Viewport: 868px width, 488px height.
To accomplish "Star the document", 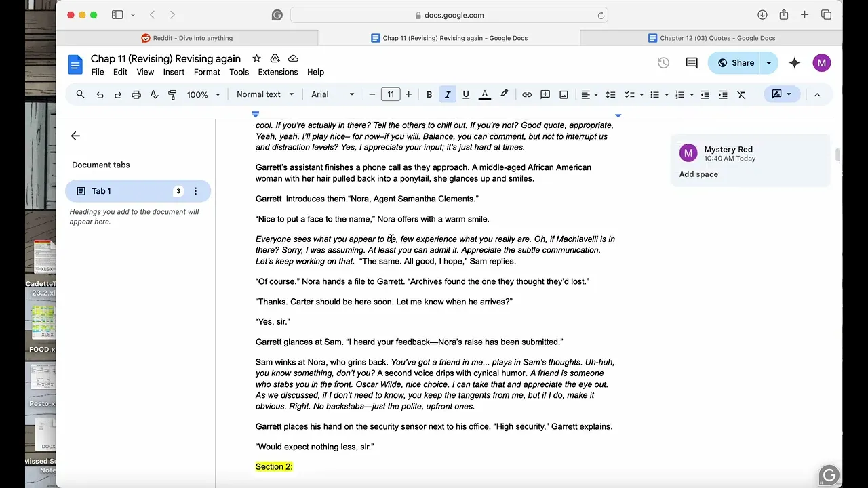I will [256, 58].
